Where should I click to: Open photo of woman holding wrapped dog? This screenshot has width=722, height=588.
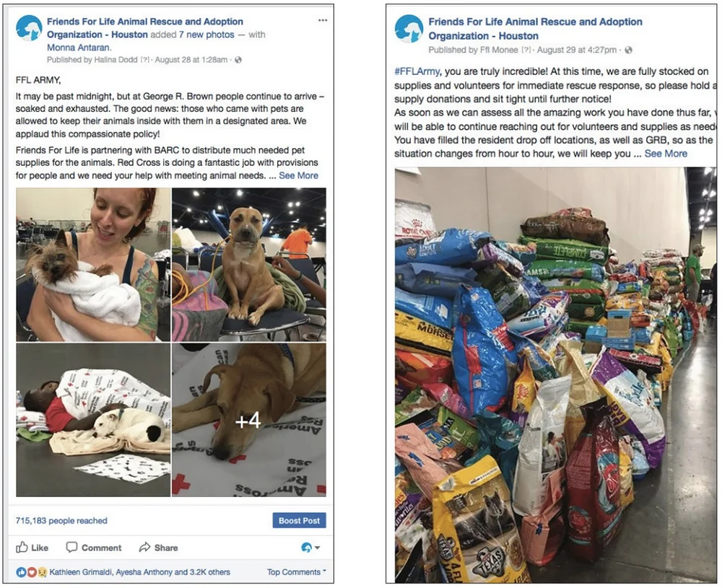(x=93, y=265)
